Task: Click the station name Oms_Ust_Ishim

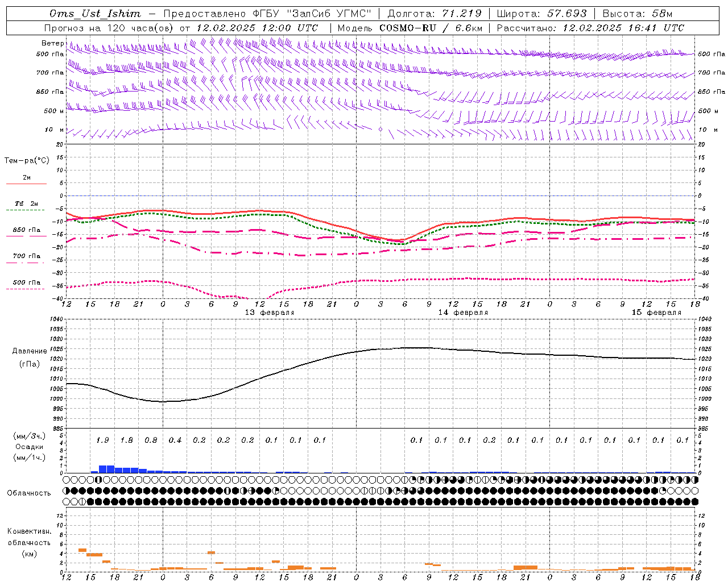Action: [95, 14]
